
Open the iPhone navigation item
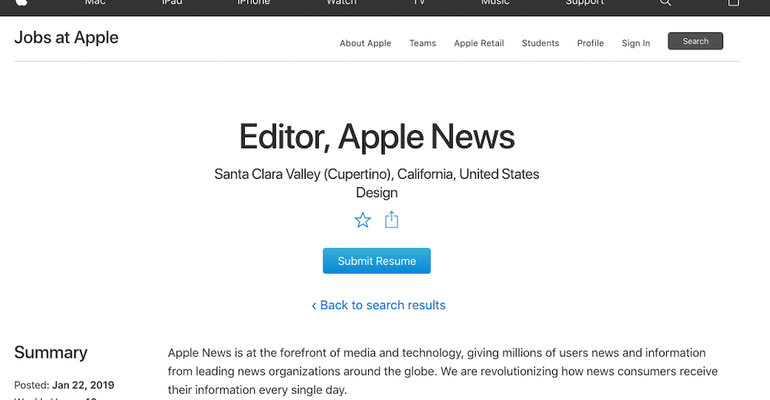[253, 3]
